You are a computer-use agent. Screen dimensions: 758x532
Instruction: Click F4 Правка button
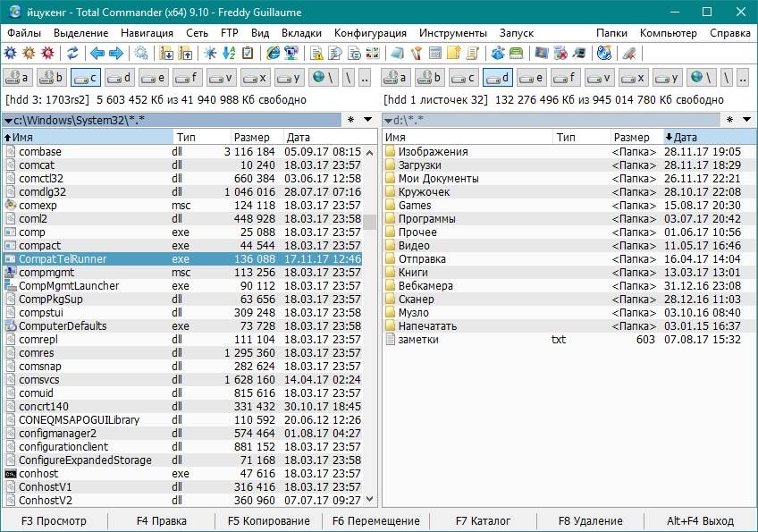[162, 521]
